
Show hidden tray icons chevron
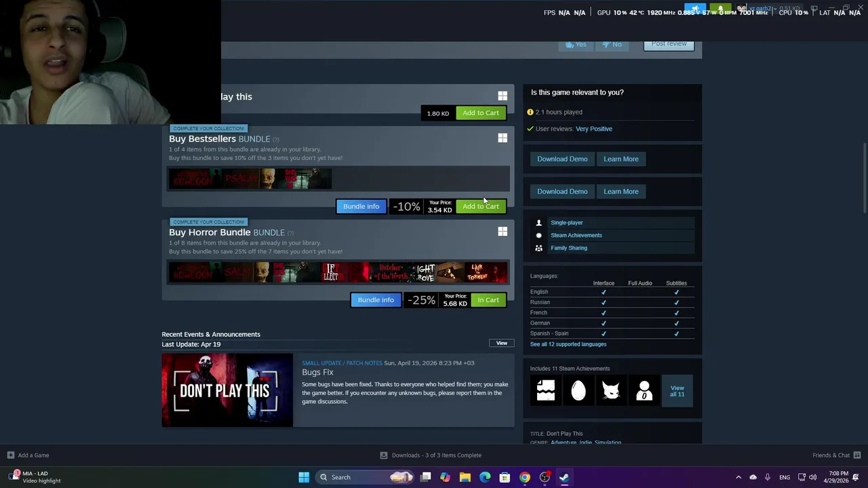coord(738,477)
